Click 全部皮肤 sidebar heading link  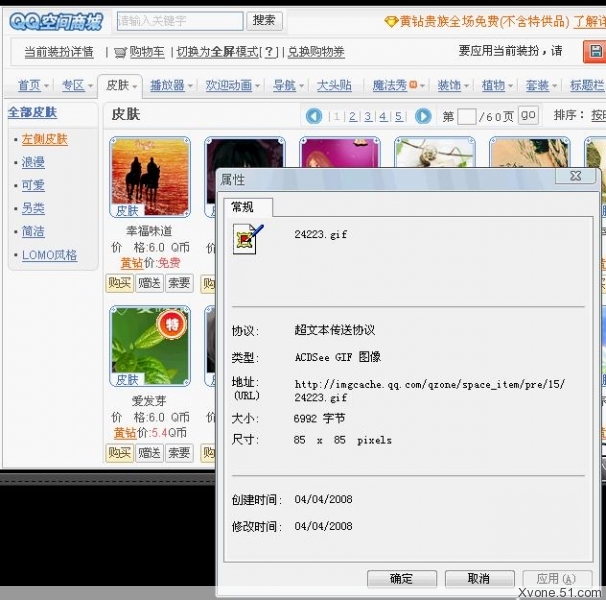coord(32,113)
